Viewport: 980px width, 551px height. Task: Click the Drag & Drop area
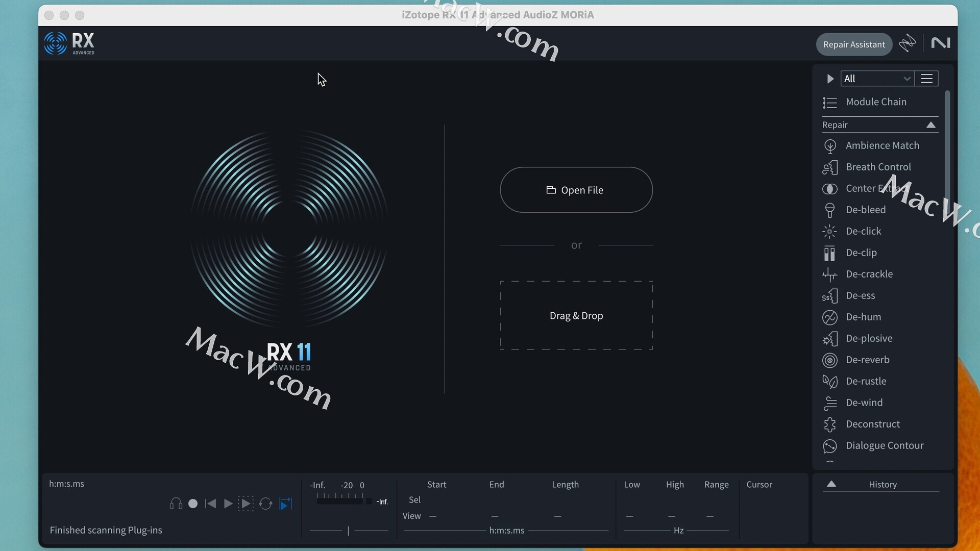click(576, 315)
